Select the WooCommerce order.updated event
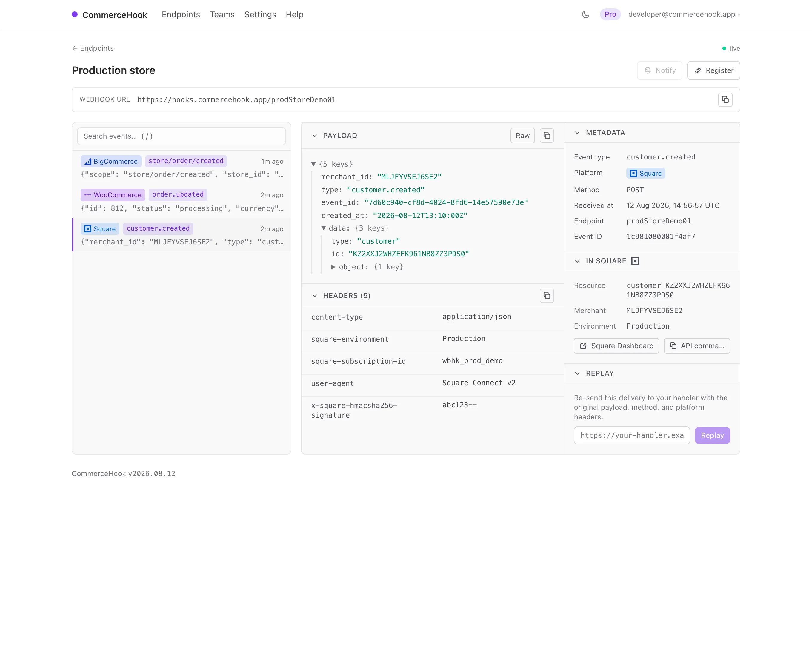This screenshot has width=812, height=669. 182,201
